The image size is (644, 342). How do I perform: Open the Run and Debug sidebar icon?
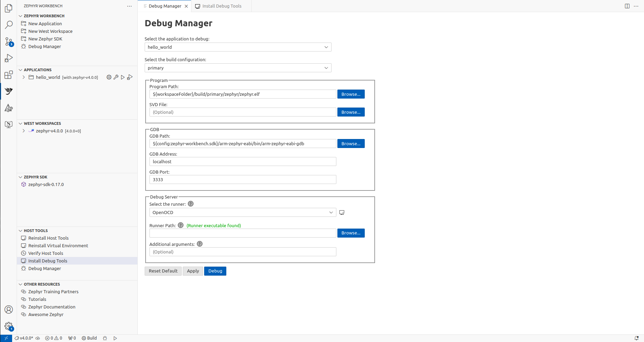pyautogui.click(x=8, y=58)
